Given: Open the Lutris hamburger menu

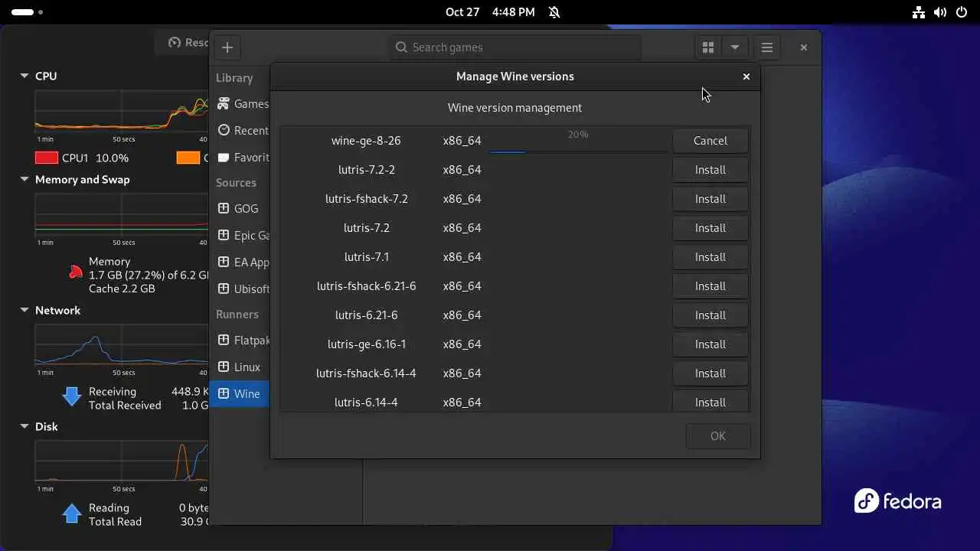Looking at the screenshot, I should tap(766, 47).
